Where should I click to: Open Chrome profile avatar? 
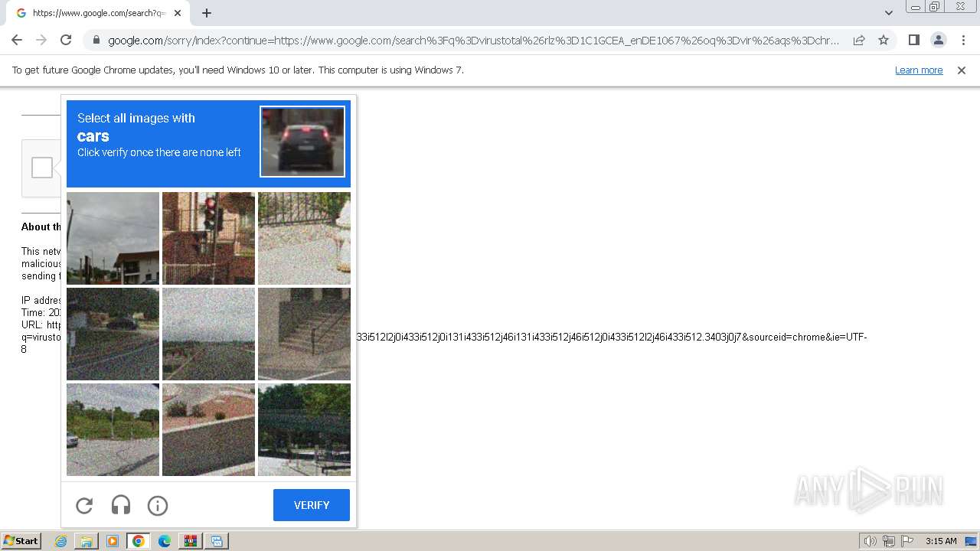(x=939, y=40)
